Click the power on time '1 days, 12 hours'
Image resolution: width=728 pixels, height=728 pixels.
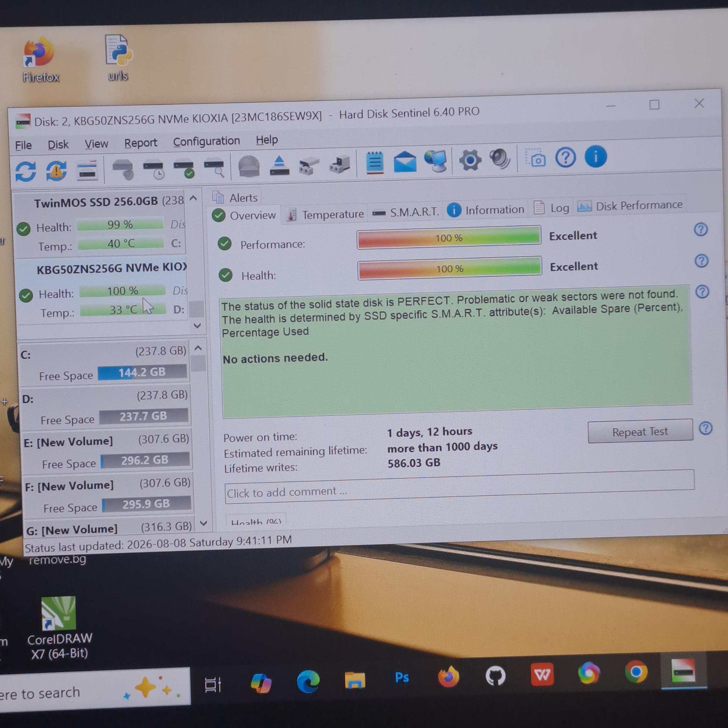(430, 432)
